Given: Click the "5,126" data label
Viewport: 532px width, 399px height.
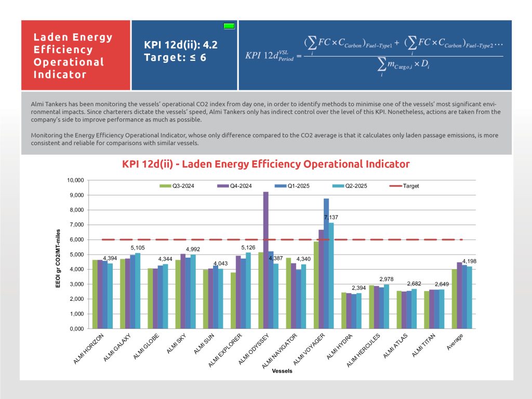Looking at the screenshot, I should click(248, 248).
